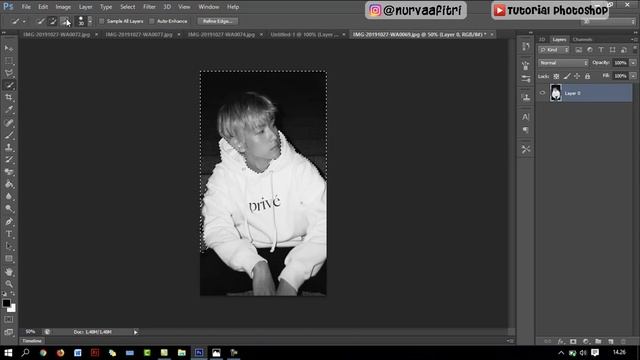
Task: Toggle lock image pixels
Action: tap(567, 76)
